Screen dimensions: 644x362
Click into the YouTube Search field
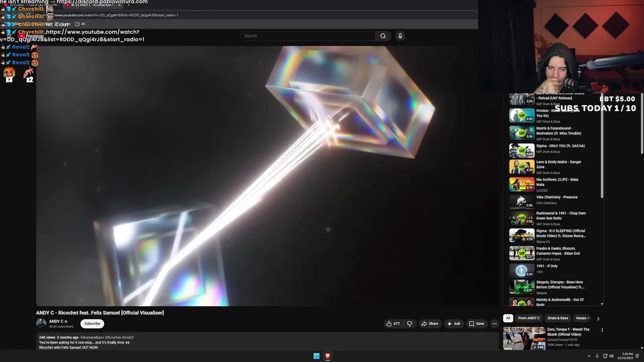click(x=308, y=36)
